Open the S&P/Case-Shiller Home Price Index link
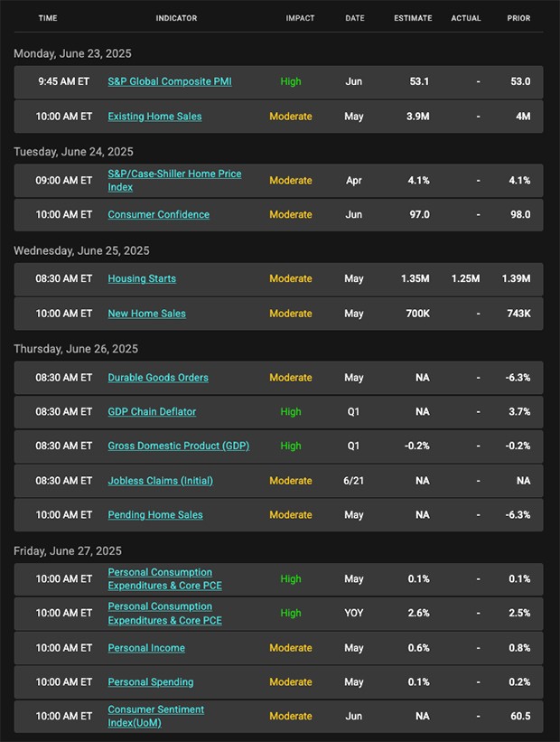Screen dimensions: 560x742 click(x=174, y=180)
